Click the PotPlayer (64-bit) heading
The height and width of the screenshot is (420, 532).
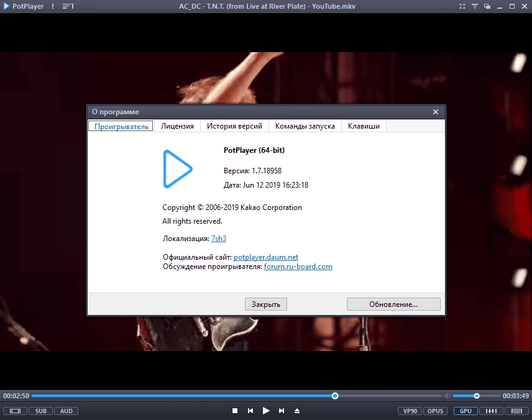(x=254, y=150)
